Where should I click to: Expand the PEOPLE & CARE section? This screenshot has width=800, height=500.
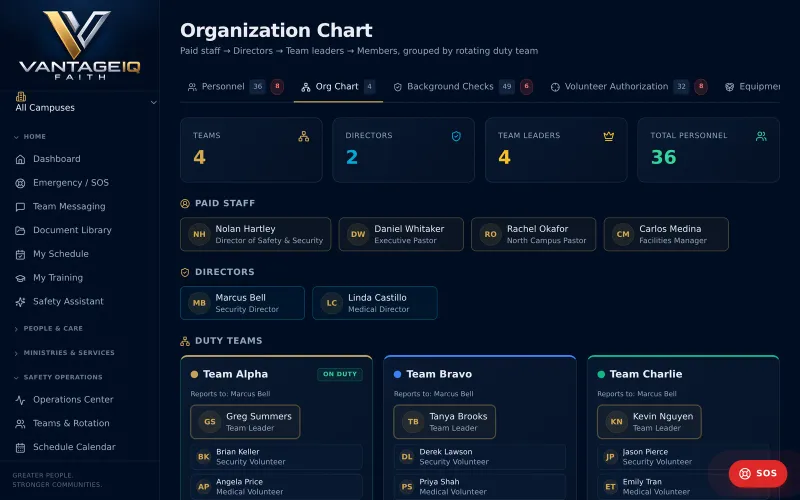point(48,329)
